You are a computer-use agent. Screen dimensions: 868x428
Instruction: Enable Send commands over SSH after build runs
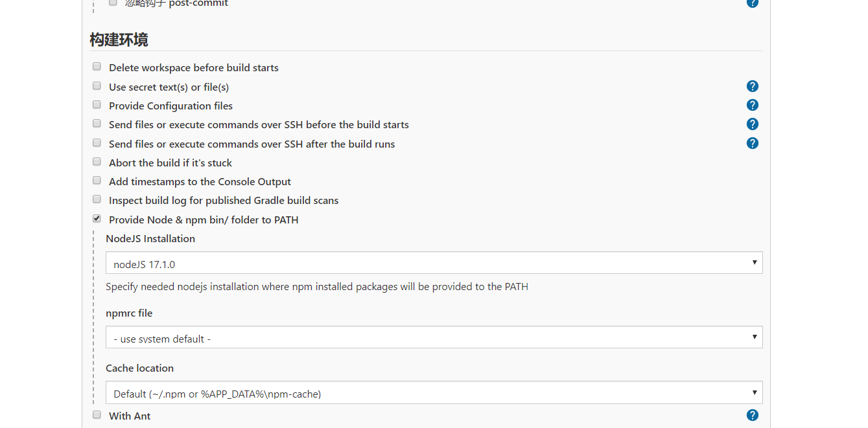pyautogui.click(x=97, y=142)
